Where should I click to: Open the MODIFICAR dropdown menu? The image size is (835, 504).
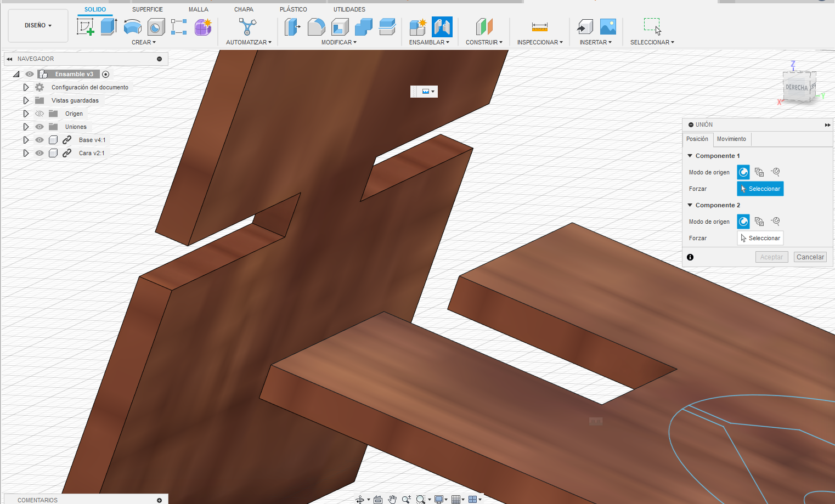point(339,42)
